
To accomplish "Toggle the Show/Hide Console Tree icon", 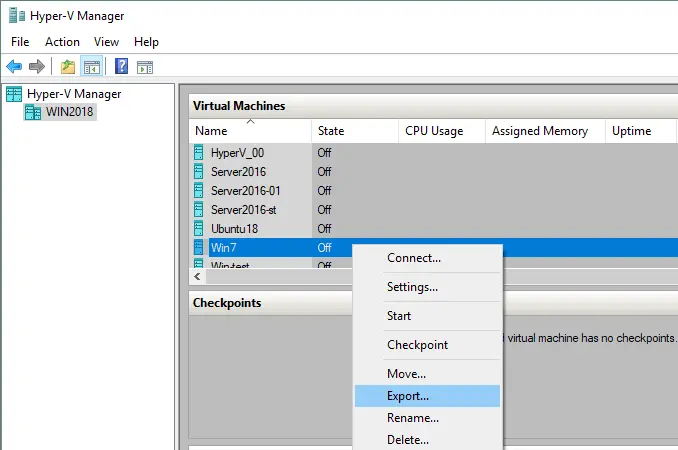I will pos(92,67).
